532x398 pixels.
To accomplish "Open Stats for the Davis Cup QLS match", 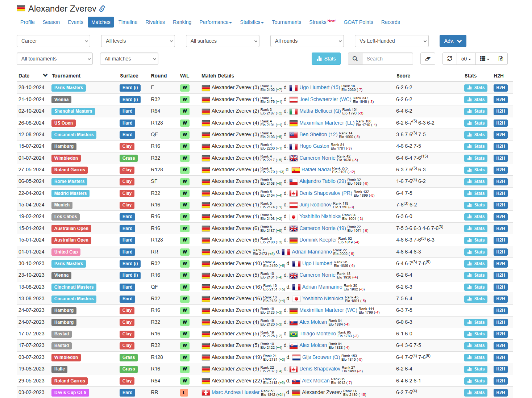I will click(x=476, y=393).
